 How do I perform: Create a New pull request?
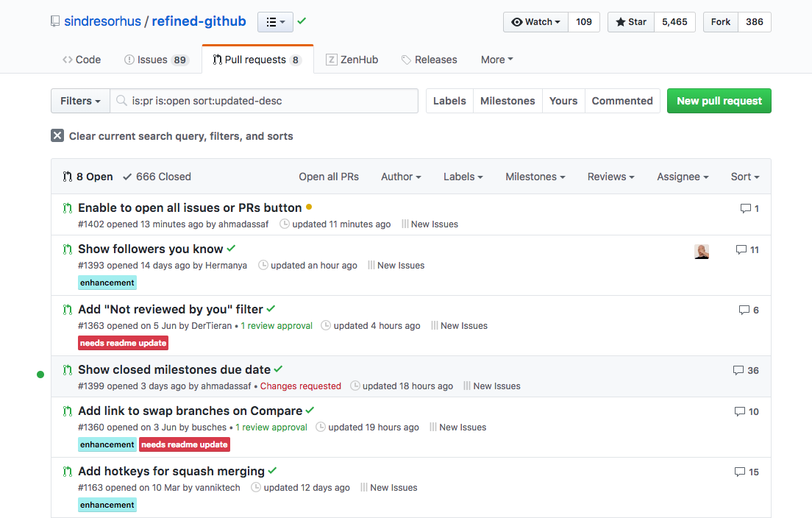point(719,101)
